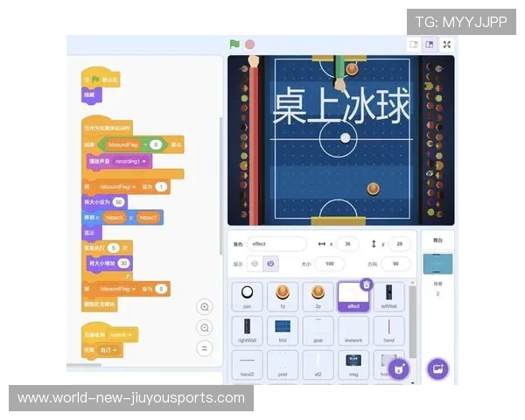Select the leftWall sprite

388,297
